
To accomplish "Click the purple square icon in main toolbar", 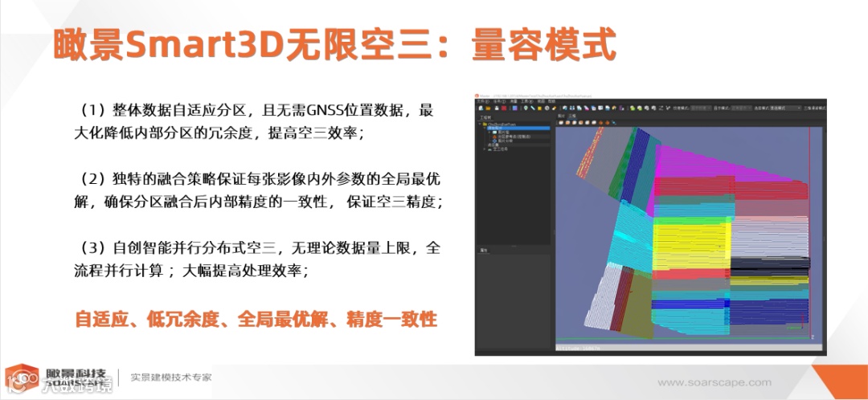I will 515,108.
